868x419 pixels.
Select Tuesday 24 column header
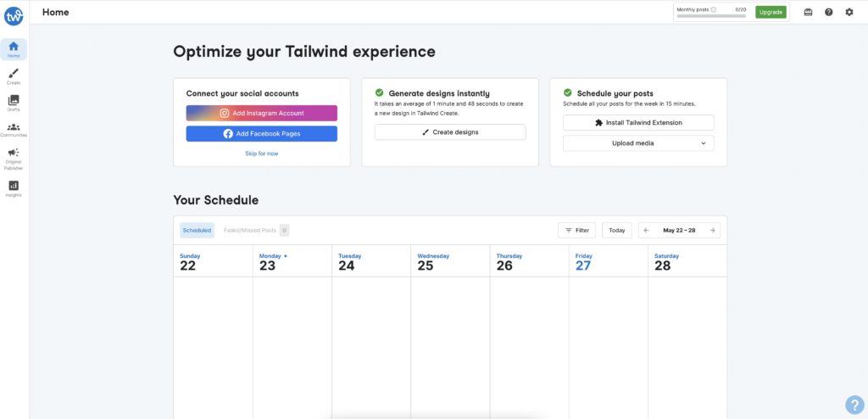[371, 261]
